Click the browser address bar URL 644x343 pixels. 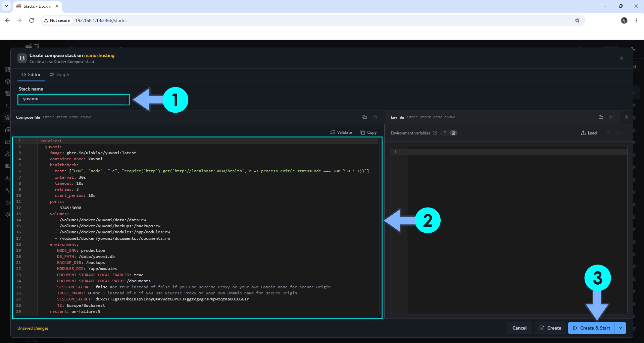point(101,20)
